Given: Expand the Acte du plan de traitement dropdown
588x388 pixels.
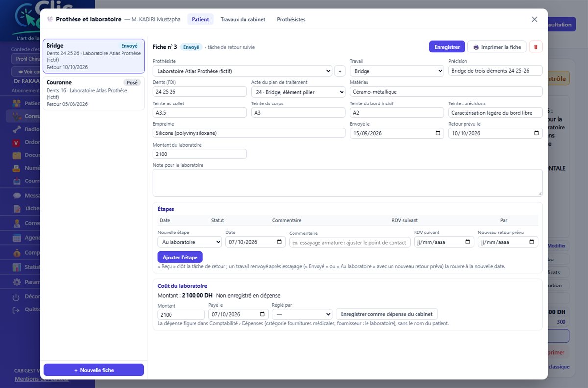Looking at the screenshot, I should [x=298, y=92].
